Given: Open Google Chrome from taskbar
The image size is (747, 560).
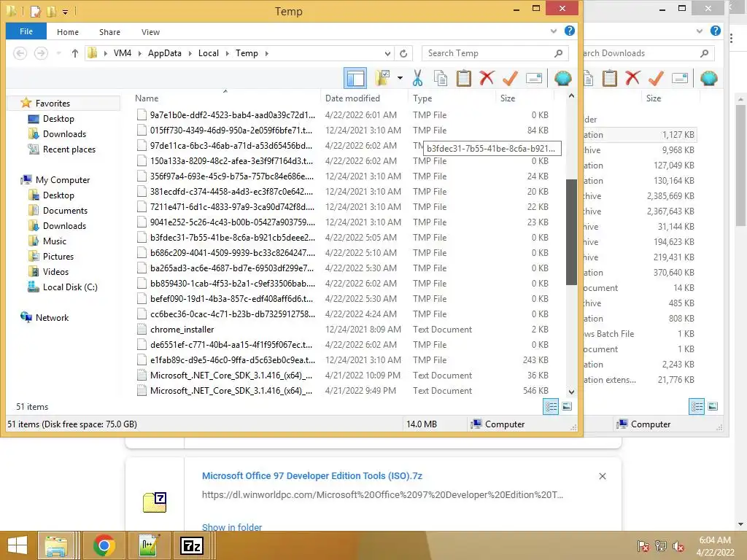Looking at the screenshot, I should click(x=104, y=545).
